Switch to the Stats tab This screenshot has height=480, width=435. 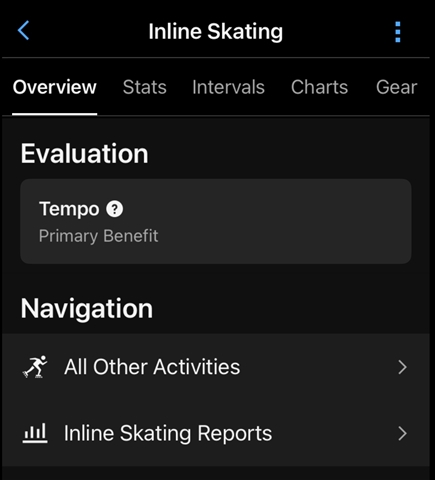tap(145, 87)
